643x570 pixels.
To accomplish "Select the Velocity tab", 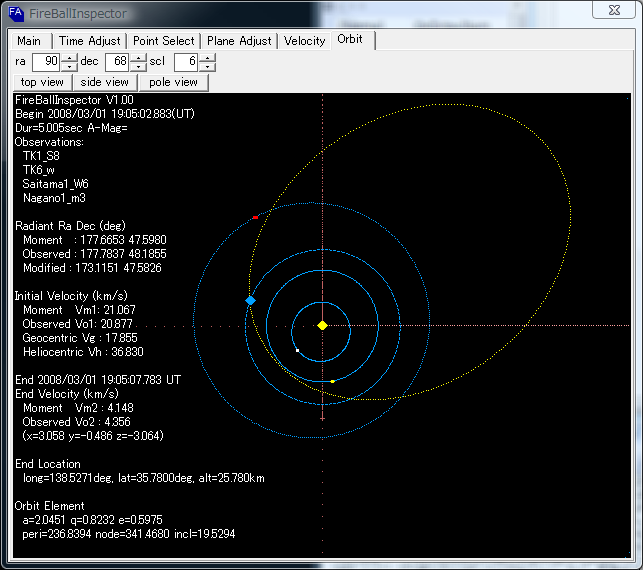I will (305, 41).
